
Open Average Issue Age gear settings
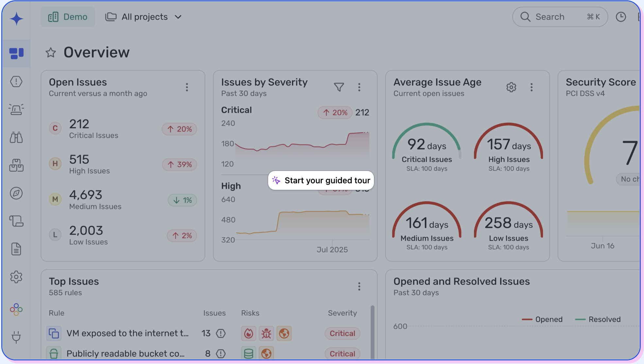(511, 87)
